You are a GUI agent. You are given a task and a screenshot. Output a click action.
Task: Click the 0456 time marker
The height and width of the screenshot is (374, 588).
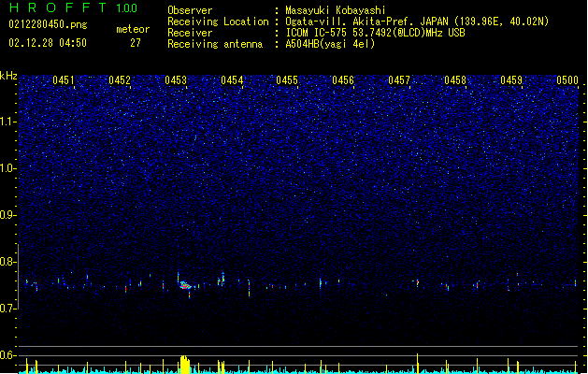(x=343, y=80)
